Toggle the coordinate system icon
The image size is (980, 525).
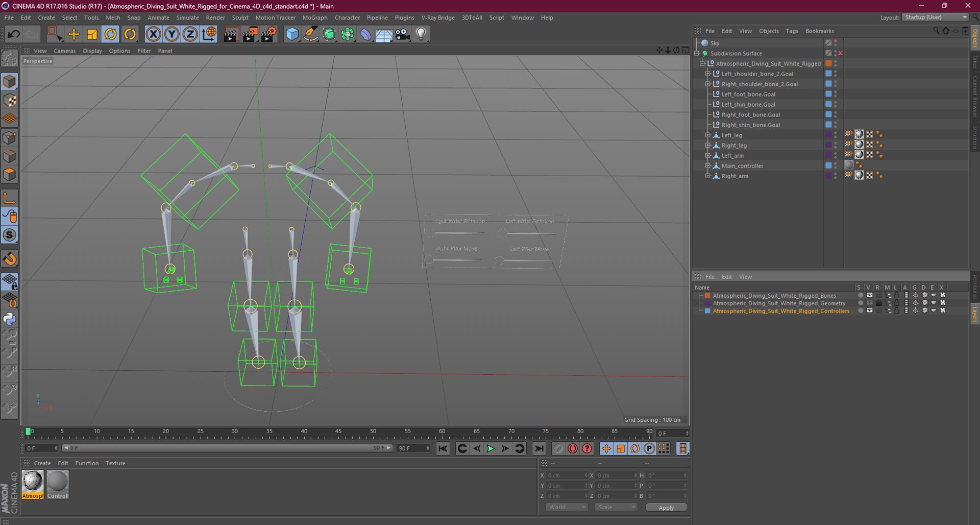click(209, 34)
